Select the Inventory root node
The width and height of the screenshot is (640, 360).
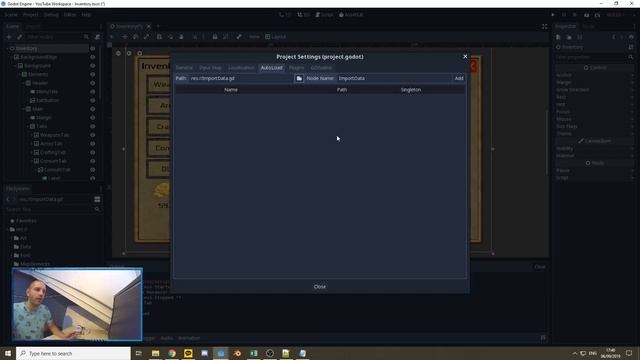(27, 48)
